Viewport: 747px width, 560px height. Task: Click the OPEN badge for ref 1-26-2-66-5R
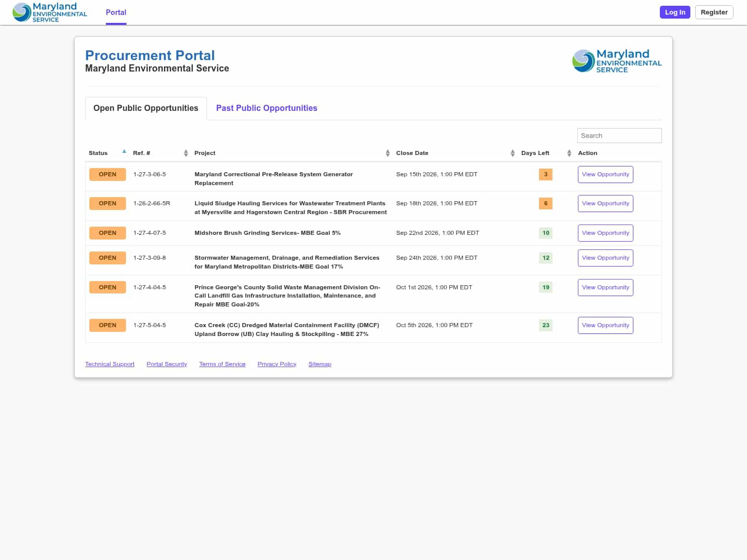pyautogui.click(x=107, y=204)
